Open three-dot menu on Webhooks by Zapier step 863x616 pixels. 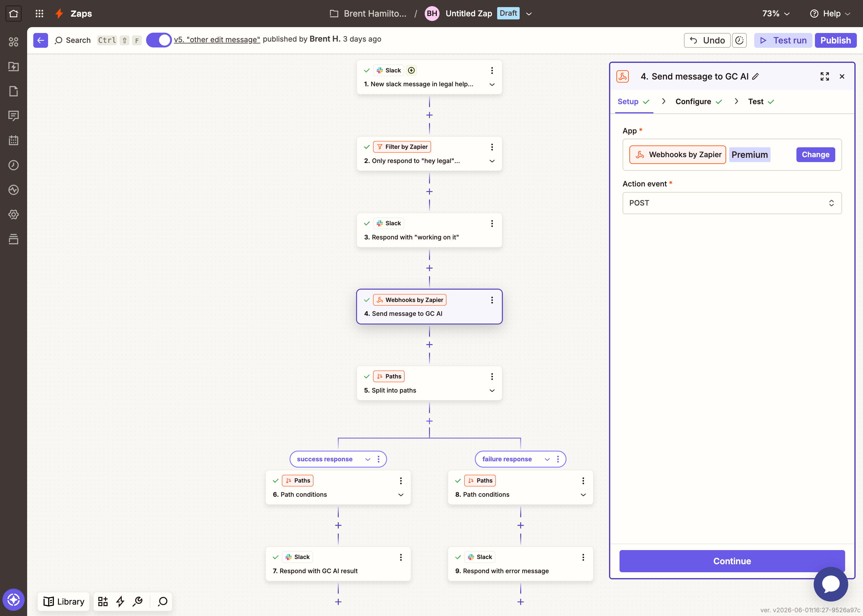(x=492, y=300)
